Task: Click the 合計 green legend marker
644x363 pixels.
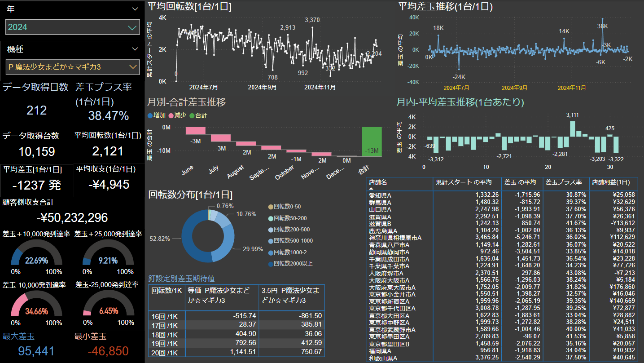Action: [x=192, y=115]
